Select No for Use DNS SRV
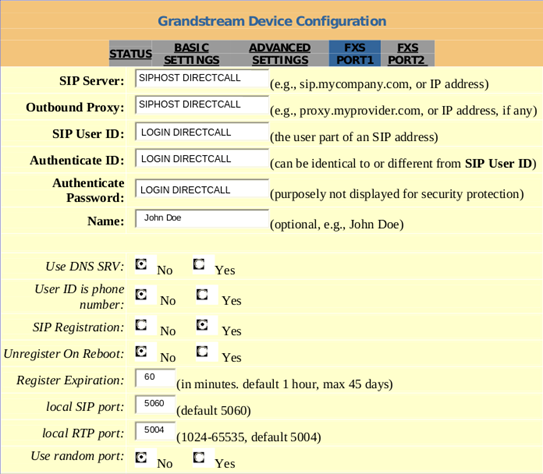Screen dimensions: 543x474 141,264
